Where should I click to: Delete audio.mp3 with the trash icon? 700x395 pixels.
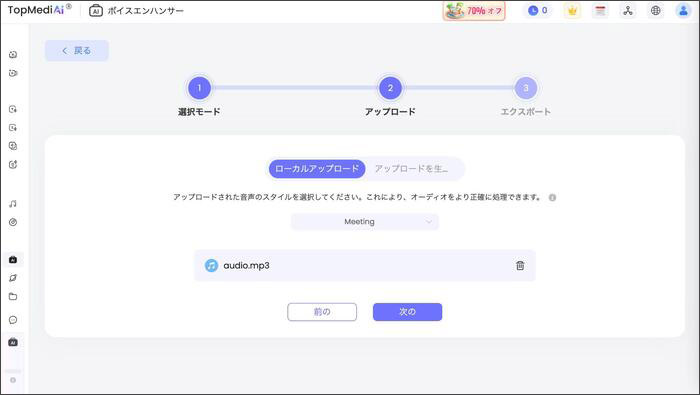coord(520,266)
